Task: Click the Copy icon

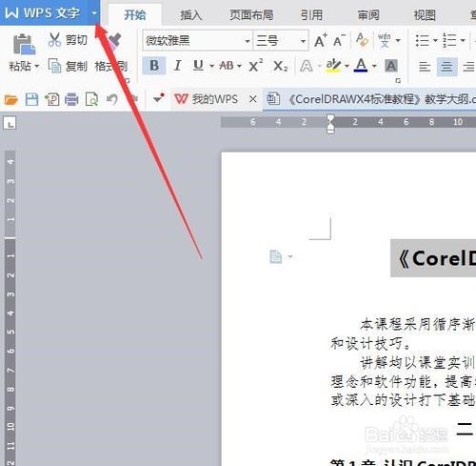Action: pyautogui.click(x=54, y=66)
